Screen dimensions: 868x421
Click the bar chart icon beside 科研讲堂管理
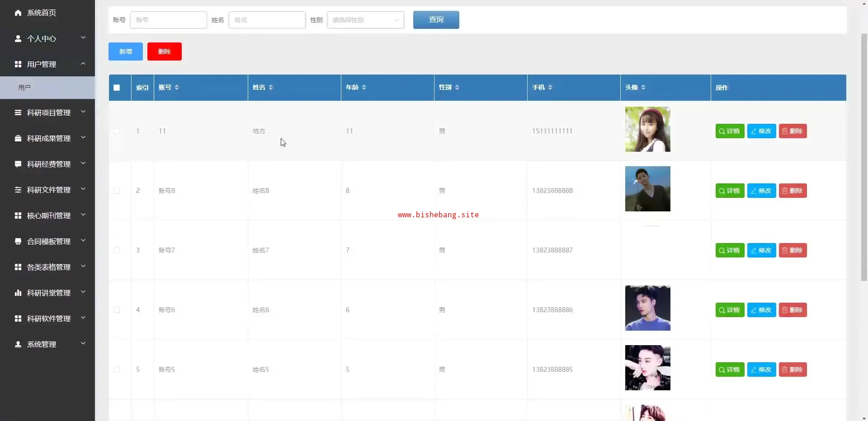18,293
